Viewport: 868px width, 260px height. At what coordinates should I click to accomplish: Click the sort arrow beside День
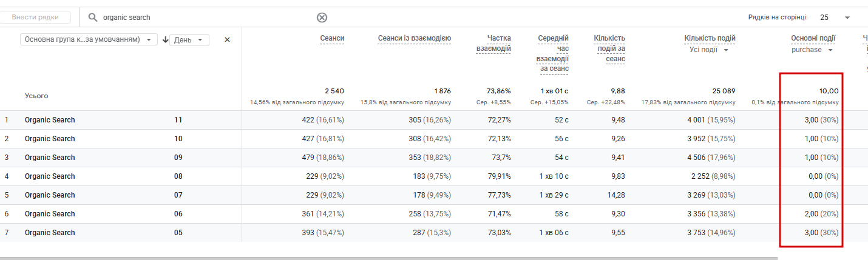pyautogui.click(x=165, y=40)
